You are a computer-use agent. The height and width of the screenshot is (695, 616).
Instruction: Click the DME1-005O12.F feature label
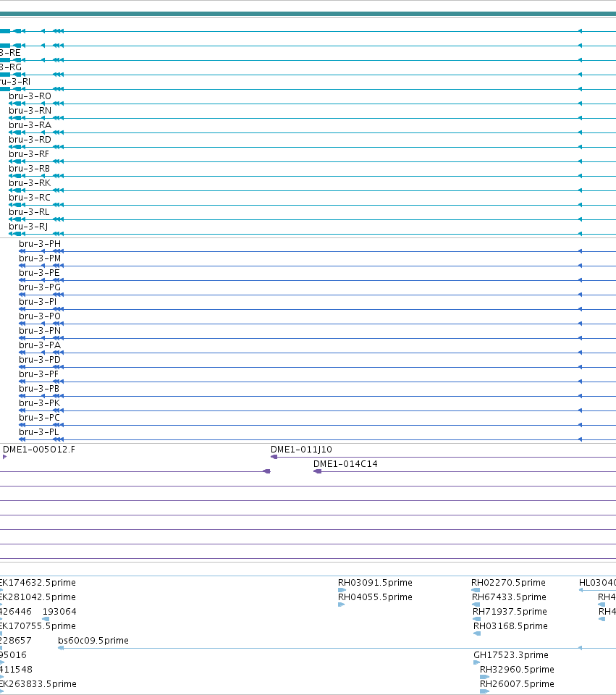(x=39, y=450)
